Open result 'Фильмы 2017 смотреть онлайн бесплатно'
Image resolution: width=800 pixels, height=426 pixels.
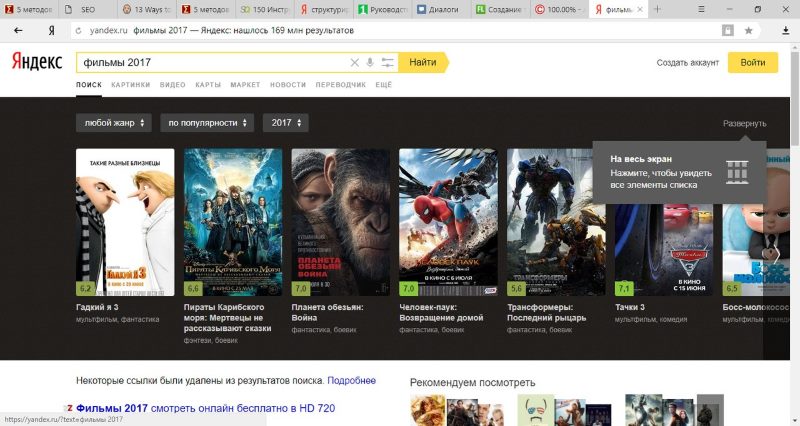(x=206, y=408)
